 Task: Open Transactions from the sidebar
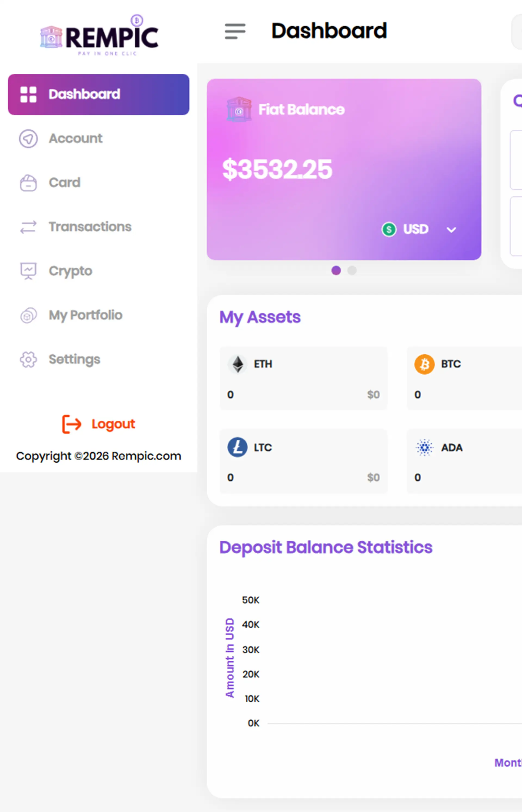pyautogui.click(x=99, y=227)
